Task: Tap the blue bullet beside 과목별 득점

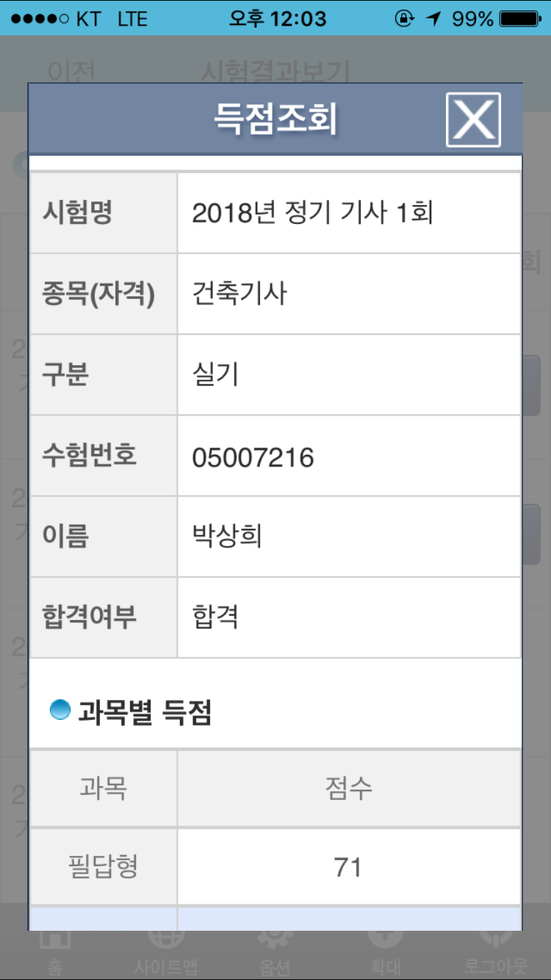Action: coord(60,710)
